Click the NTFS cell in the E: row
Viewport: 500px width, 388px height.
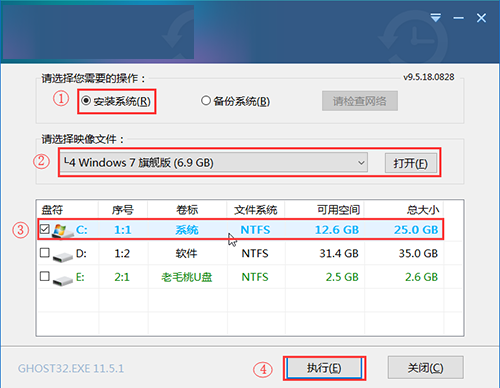255,277
